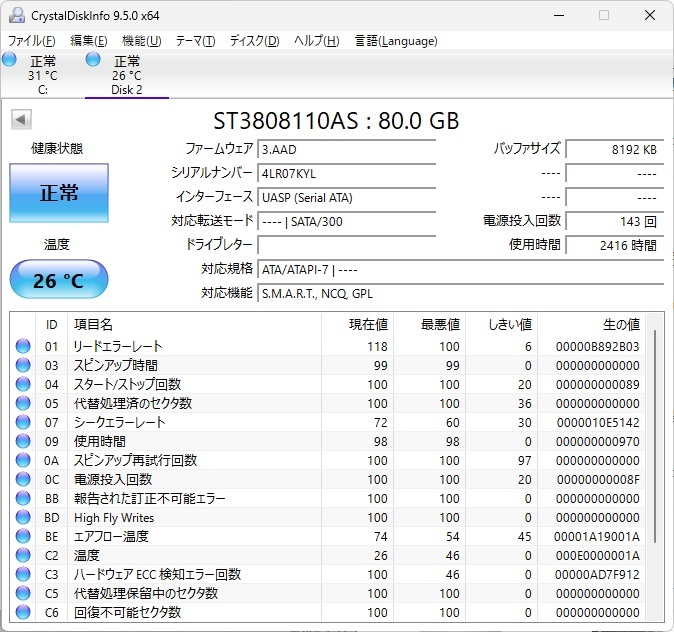The height and width of the screenshot is (632, 674).
Task: Click status orb for attribute 0A スピンアップ再試行回数
Action: click(23, 460)
